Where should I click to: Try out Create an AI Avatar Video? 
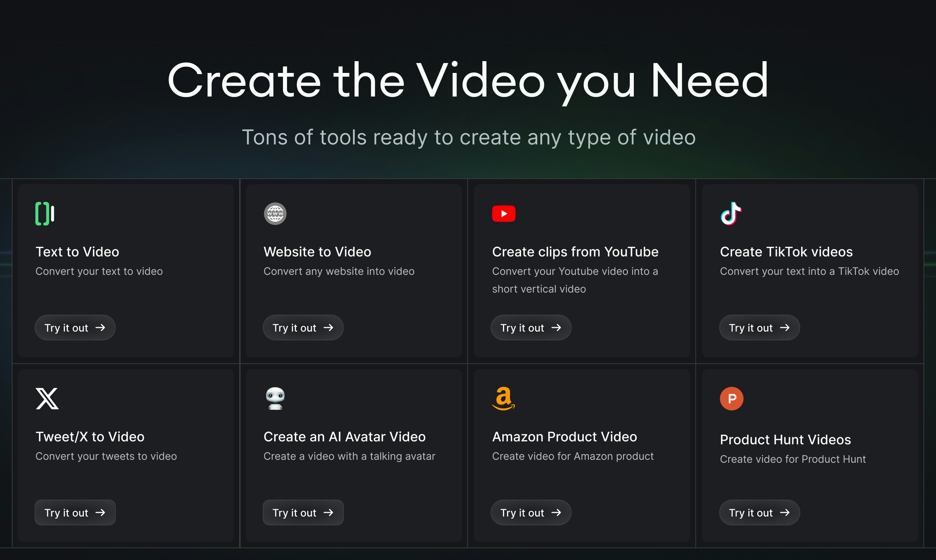click(x=303, y=512)
